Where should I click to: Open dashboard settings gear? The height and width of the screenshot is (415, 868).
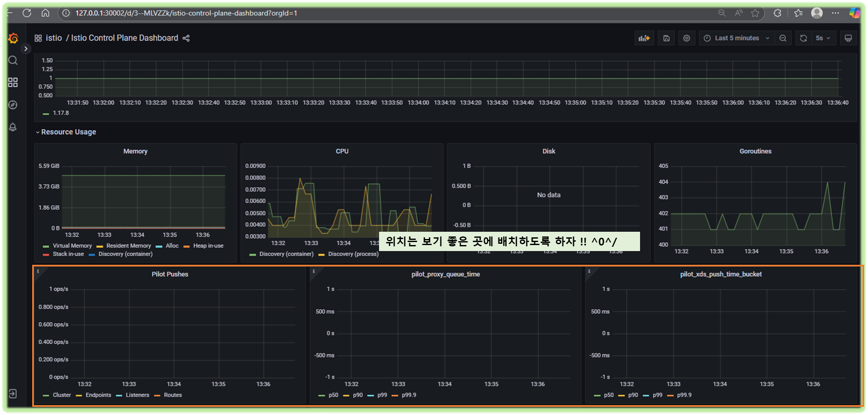[686, 38]
